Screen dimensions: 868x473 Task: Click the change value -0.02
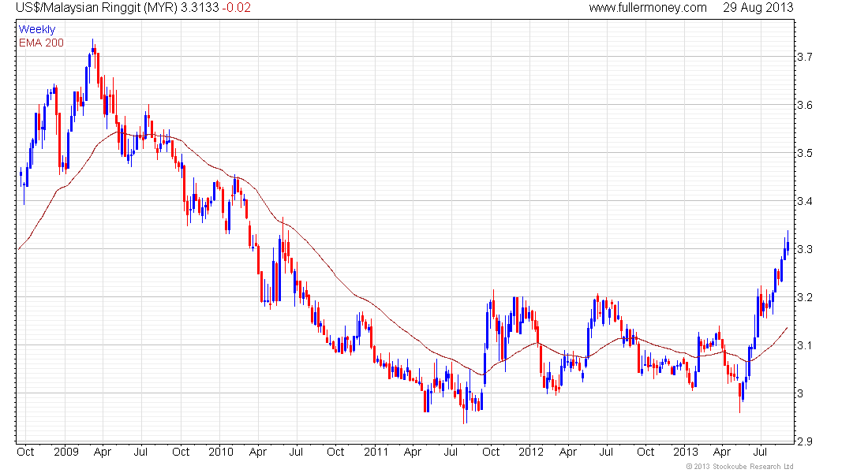pyautogui.click(x=237, y=8)
